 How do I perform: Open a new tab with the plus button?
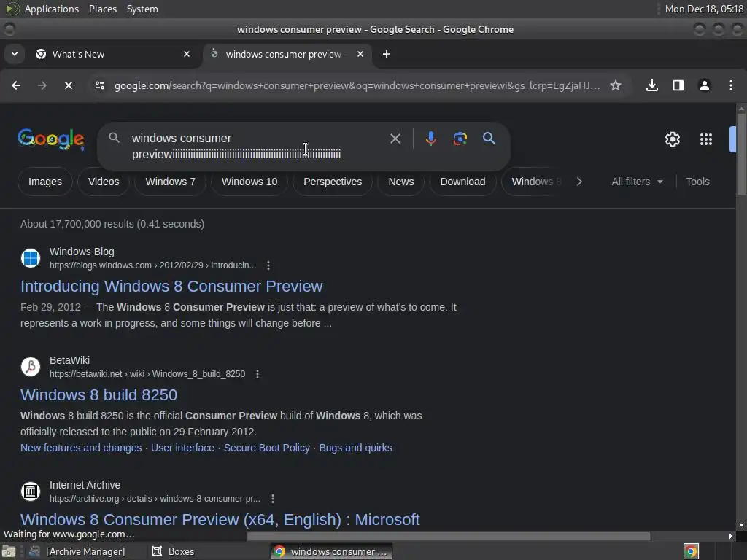pos(387,54)
